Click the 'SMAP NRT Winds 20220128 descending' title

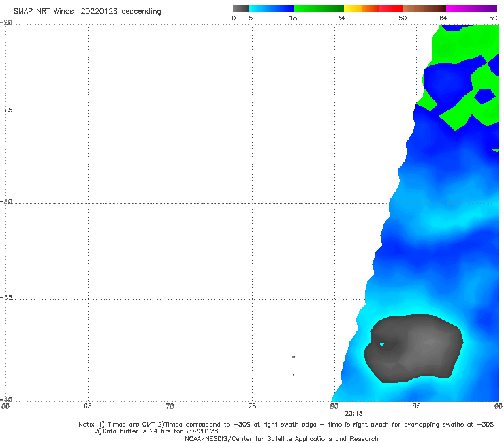pos(87,12)
